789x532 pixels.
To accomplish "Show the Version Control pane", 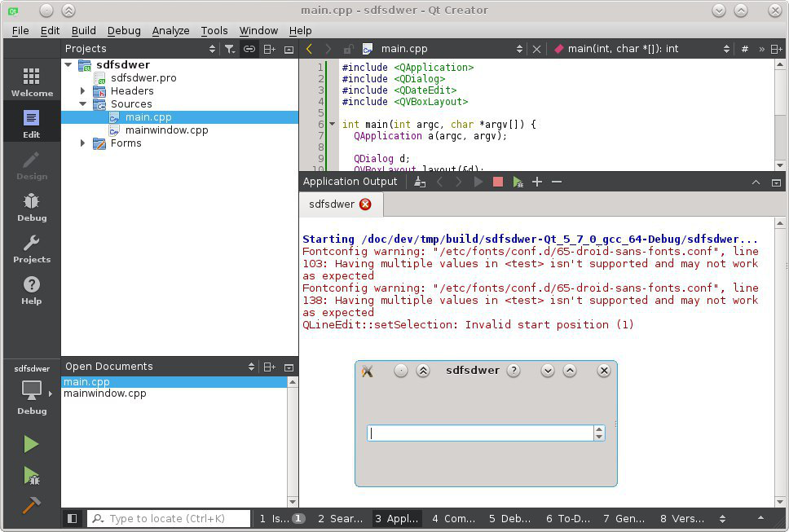I will point(682,519).
